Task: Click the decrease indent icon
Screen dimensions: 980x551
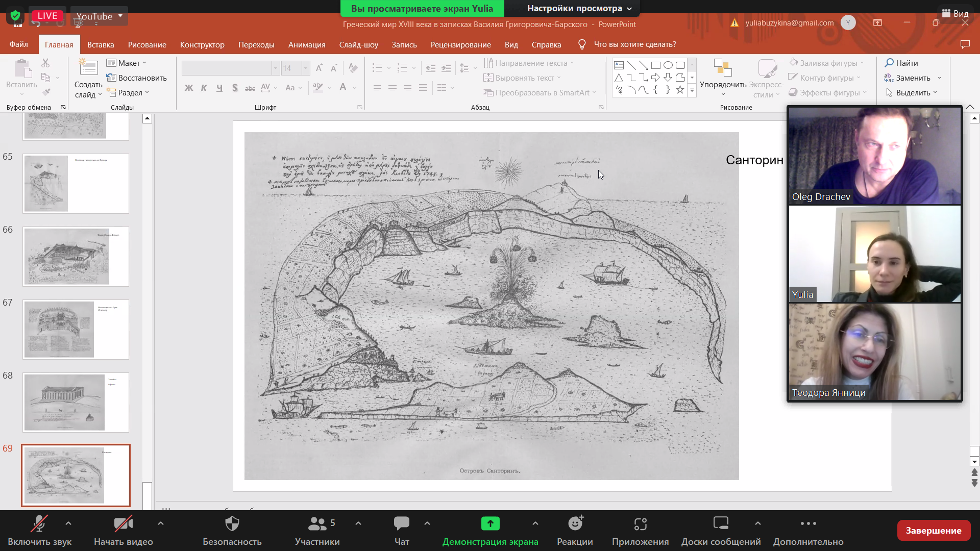Action: pyautogui.click(x=431, y=68)
